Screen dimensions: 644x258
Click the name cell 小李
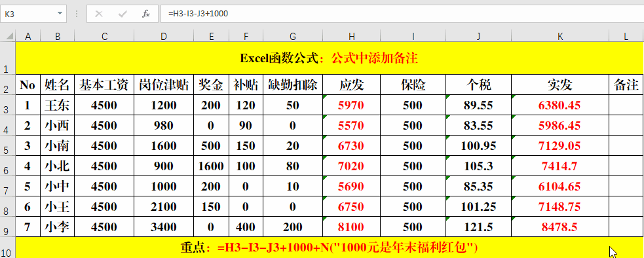coord(58,227)
